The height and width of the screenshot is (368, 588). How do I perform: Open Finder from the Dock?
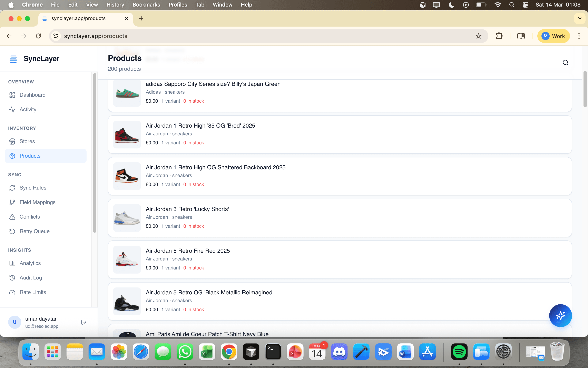(31, 352)
